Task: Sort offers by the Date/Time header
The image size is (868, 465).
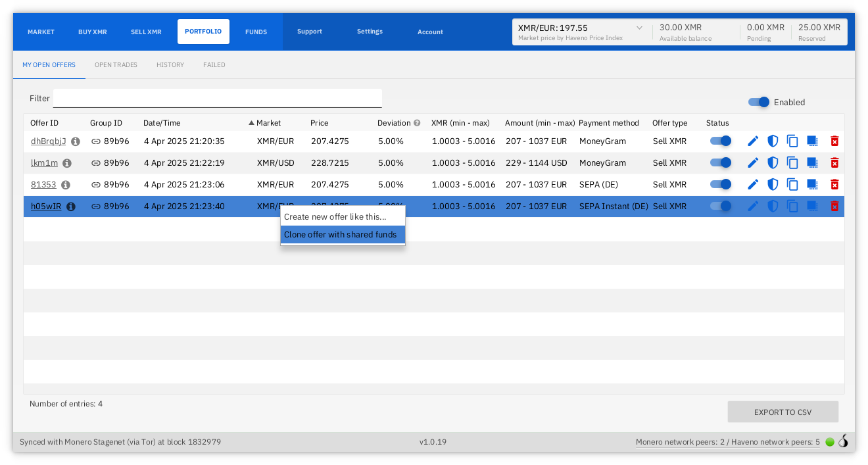Action: [x=162, y=123]
